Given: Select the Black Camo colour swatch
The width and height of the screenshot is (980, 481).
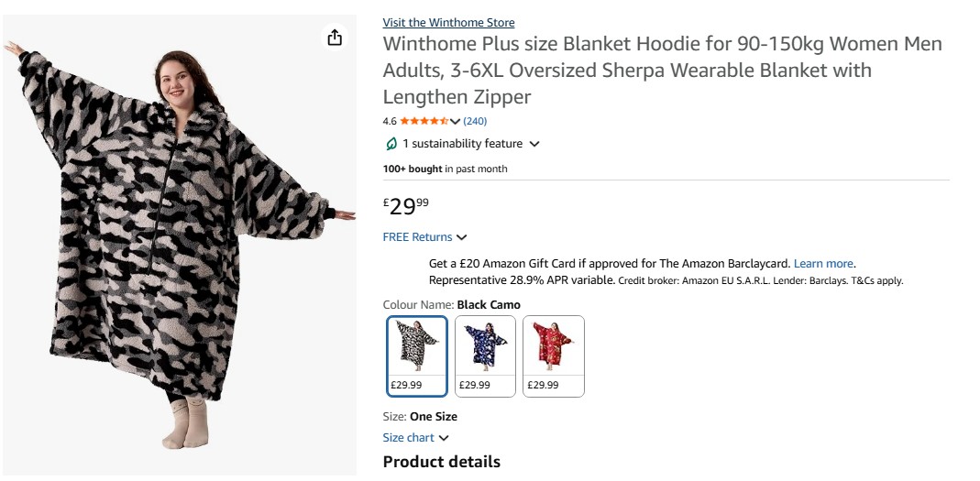Looking at the screenshot, I should (417, 355).
